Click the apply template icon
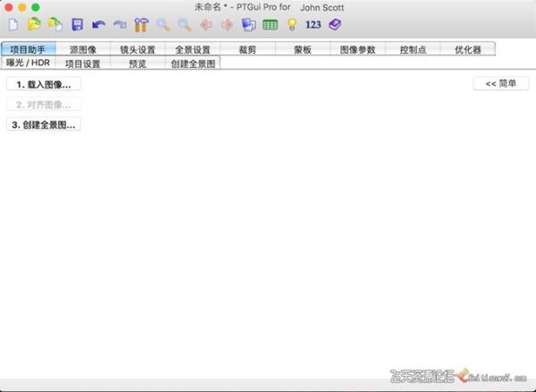 click(x=55, y=25)
